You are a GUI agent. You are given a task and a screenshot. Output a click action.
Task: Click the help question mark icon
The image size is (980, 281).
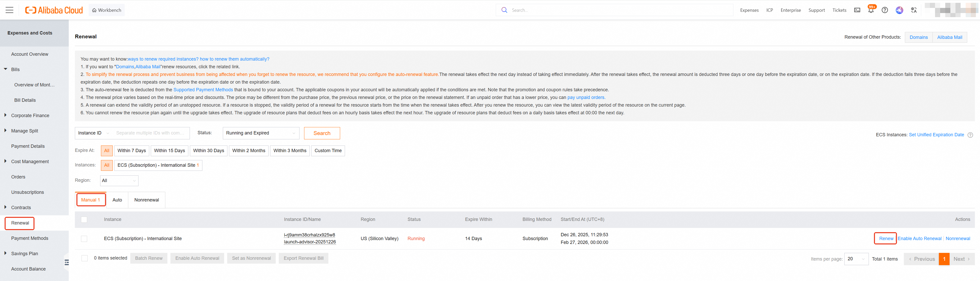click(x=885, y=10)
